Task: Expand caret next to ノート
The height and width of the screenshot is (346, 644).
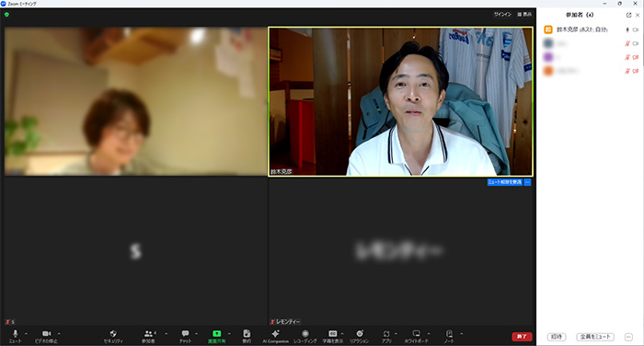Action: point(461,334)
